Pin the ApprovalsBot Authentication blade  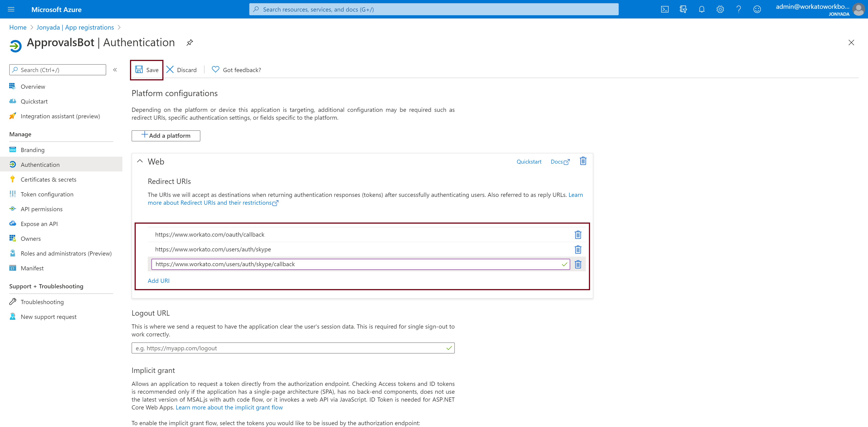pyautogui.click(x=190, y=43)
